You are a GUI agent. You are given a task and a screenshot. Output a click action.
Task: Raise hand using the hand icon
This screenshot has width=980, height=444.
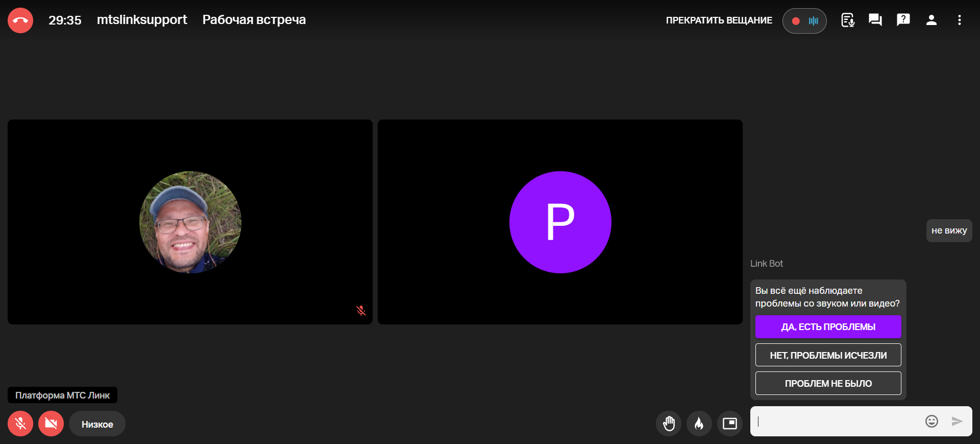(669, 424)
